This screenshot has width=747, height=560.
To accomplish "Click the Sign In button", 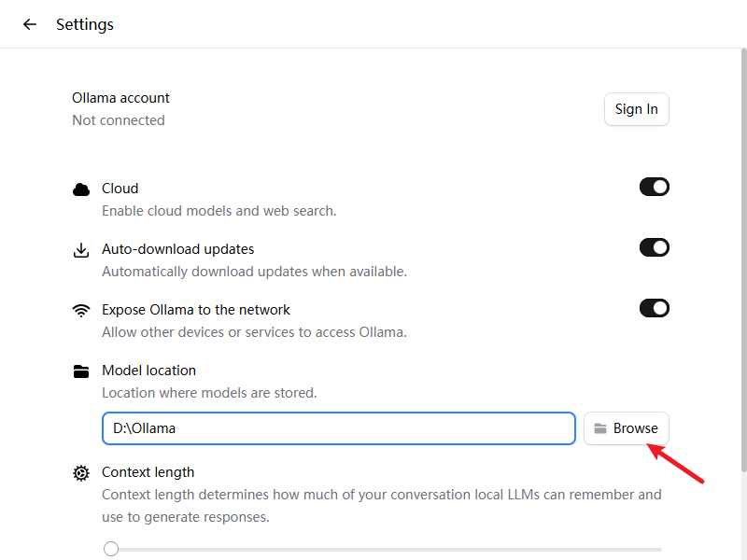I will point(637,109).
